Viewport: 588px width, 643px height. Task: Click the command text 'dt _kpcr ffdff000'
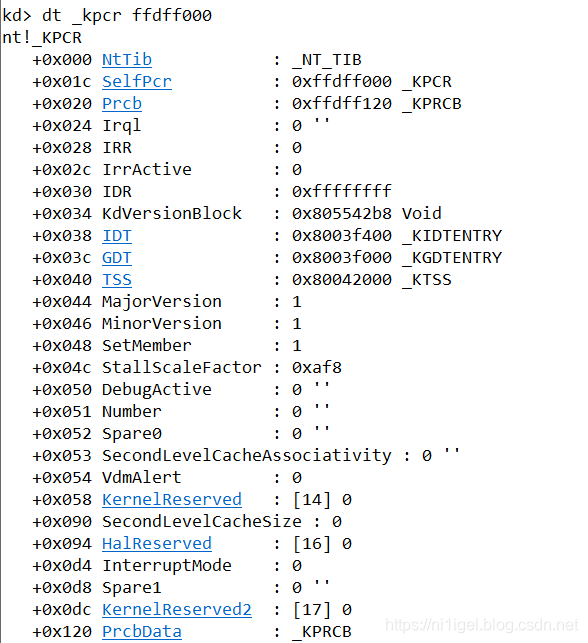127,16
